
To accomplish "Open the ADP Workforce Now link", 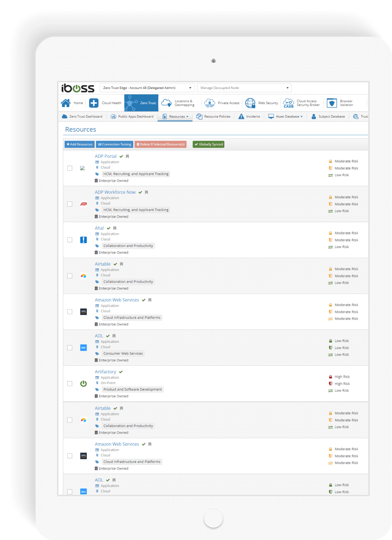I will point(115,192).
